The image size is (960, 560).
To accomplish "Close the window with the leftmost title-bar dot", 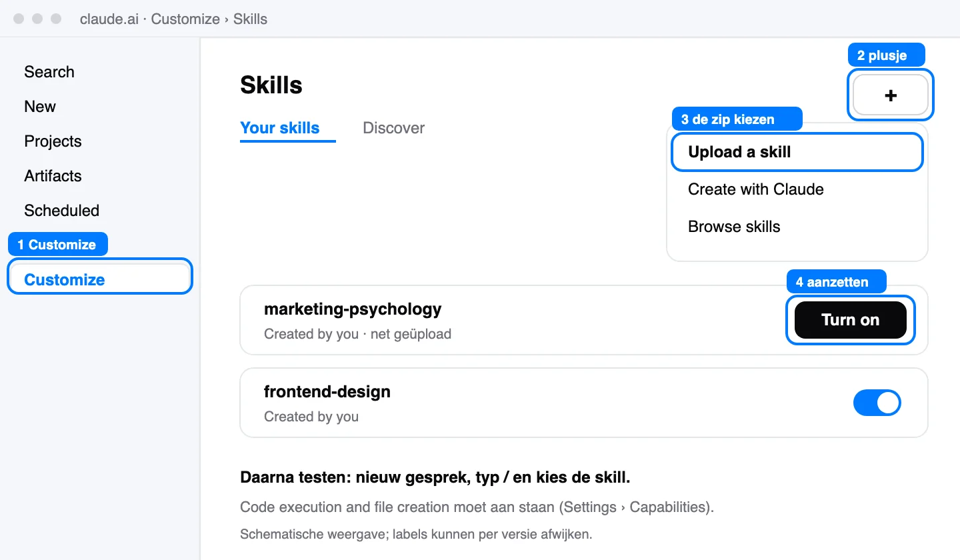I will pyautogui.click(x=19, y=19).
